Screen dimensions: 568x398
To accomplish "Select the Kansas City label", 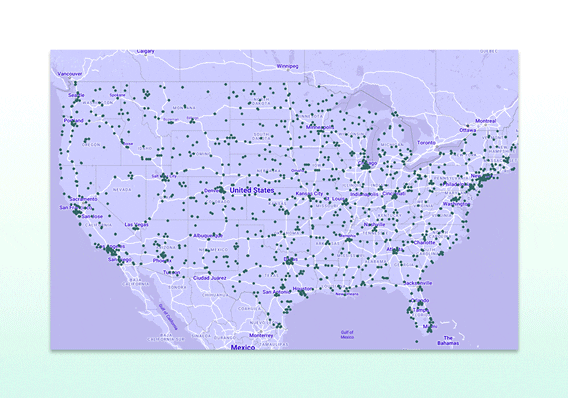I will coord(309,193).
